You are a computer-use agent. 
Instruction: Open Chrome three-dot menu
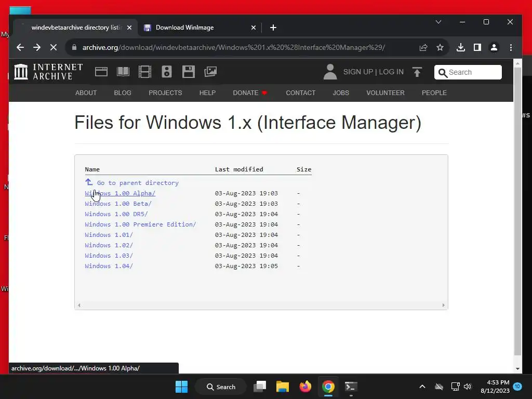511,47
